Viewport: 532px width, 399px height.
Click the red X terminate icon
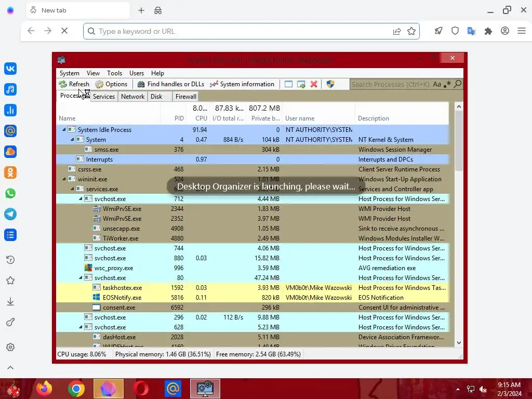pyautogui.click(x=314, y=84)
